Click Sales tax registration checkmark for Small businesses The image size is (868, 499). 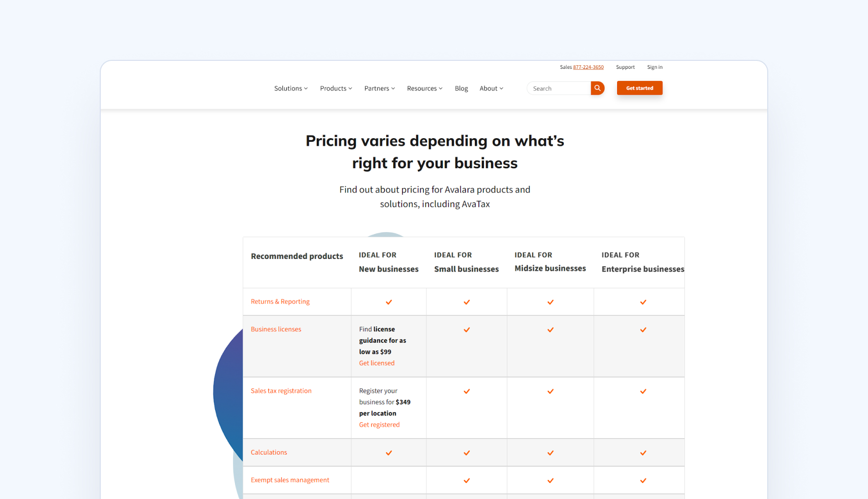coord(466,391)
